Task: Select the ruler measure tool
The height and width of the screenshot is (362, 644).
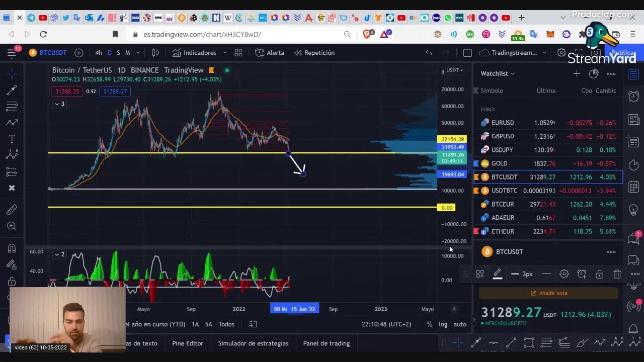Action: tap(12, 210)
